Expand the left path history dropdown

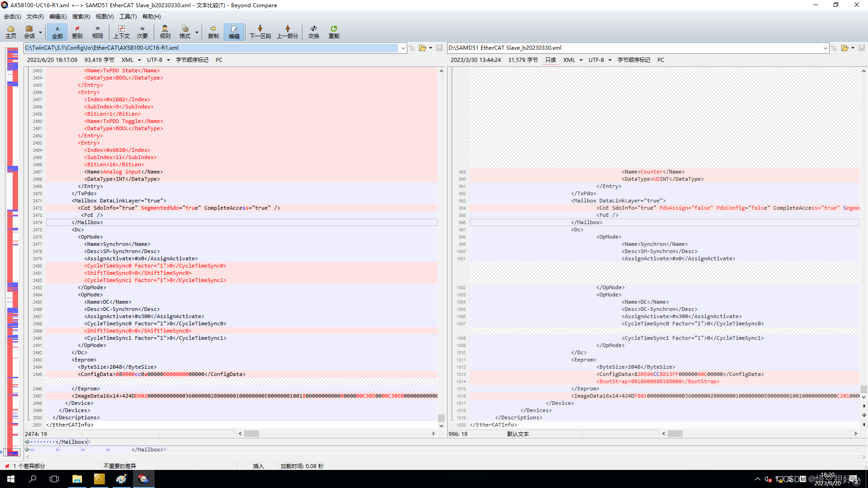pyautogui.click(x=403, y=48)
